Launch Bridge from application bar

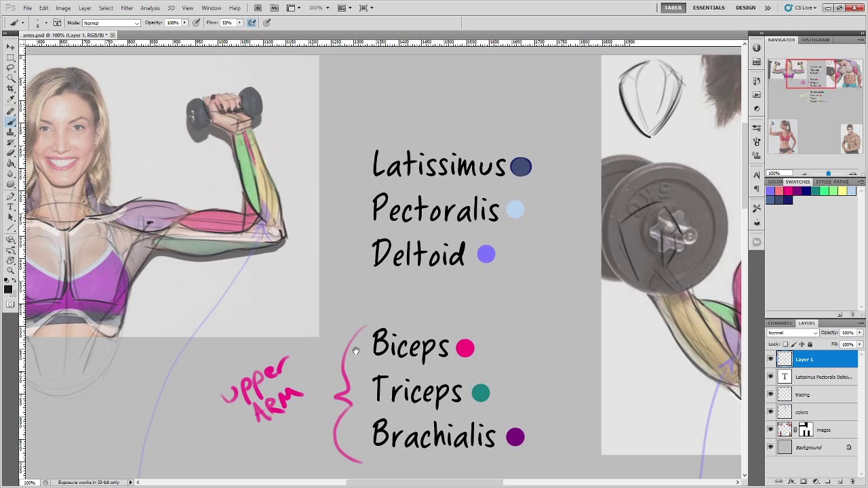[258, 8]
